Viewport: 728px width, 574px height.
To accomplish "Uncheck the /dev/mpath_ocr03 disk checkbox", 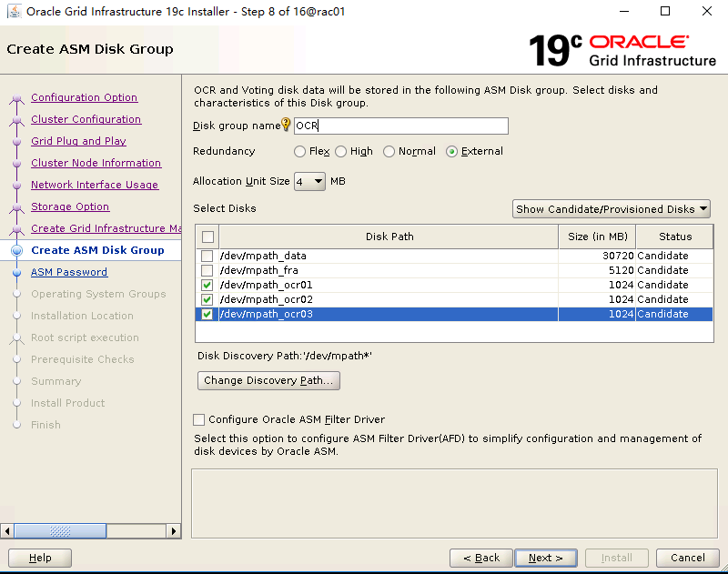I will [207, 314].
